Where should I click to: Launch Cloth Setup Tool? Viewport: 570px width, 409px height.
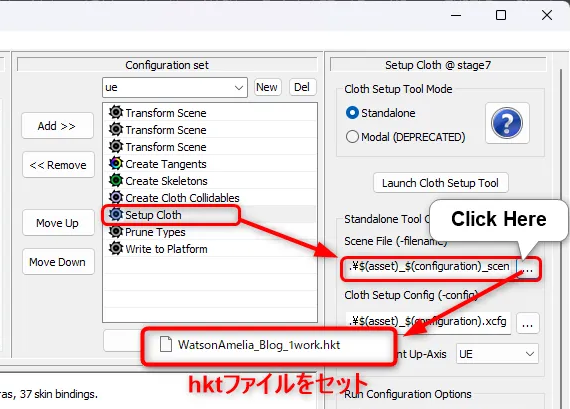441,183
